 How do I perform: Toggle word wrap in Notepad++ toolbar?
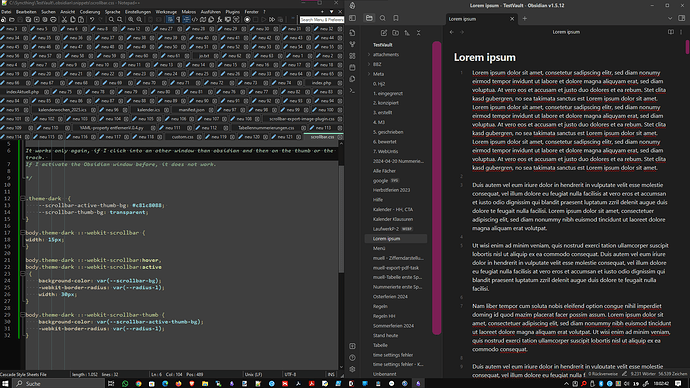(170, 20)
